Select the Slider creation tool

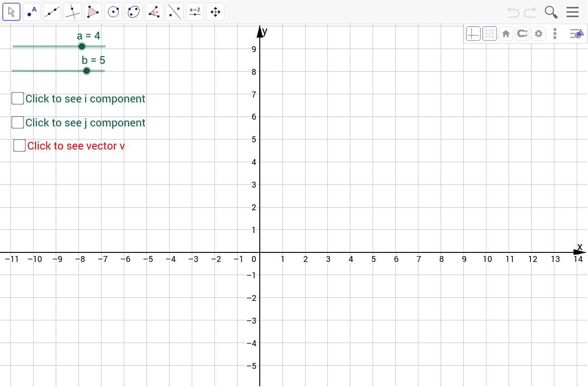pyautogui.click(x=195, y=11)
